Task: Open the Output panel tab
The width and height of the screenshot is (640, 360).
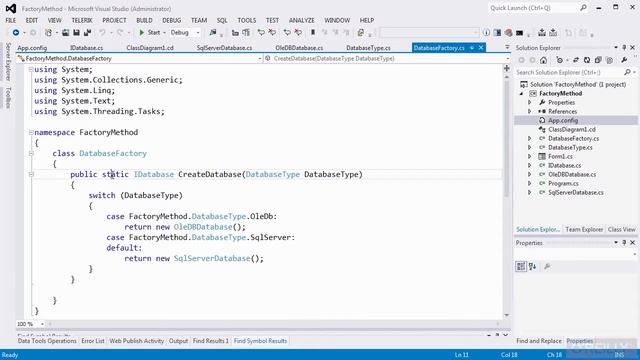Action: click(178, 341)
